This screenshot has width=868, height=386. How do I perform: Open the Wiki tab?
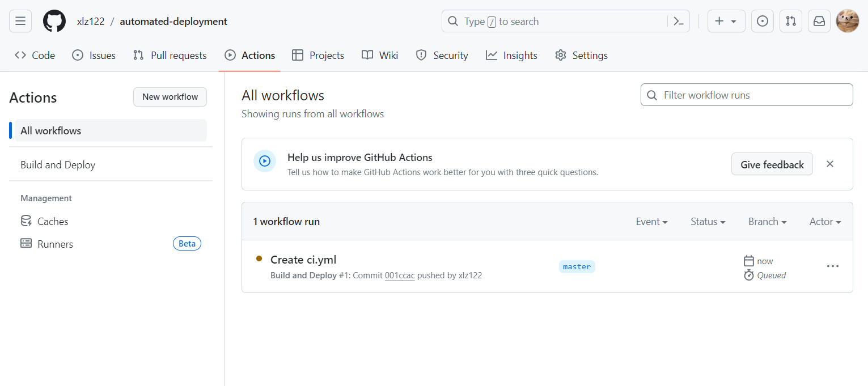pyautogui.click(x=380, y=56)
